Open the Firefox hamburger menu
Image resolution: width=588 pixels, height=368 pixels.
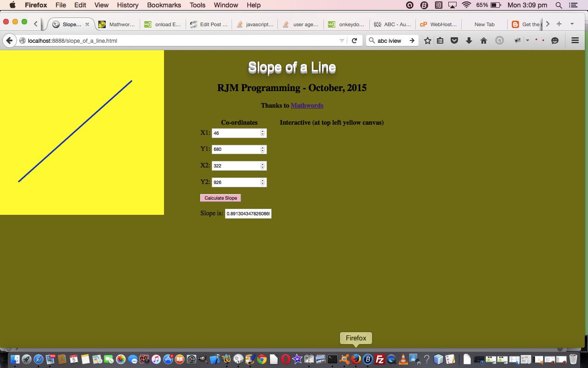575,40
